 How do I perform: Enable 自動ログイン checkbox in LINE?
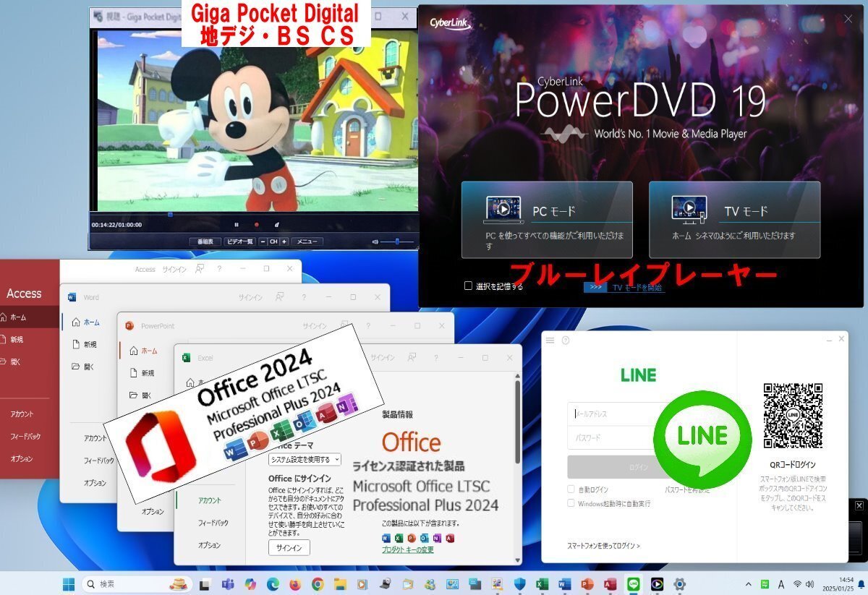pyautogui.click(x=571, y=489)
